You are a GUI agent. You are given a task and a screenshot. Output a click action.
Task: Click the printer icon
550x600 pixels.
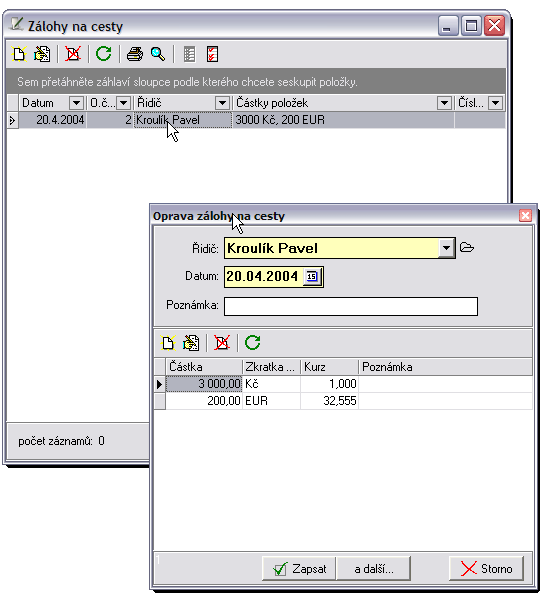point(135,54)
